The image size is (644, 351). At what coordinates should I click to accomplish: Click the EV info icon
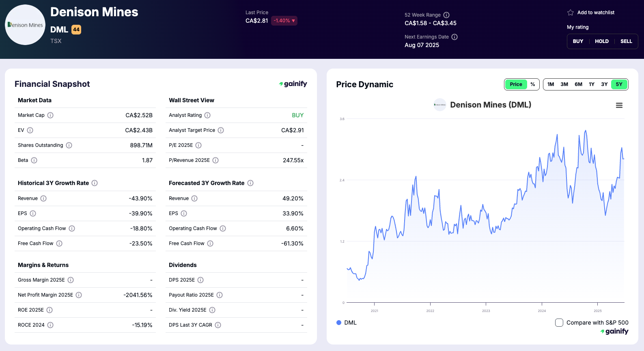coord(30,130)
